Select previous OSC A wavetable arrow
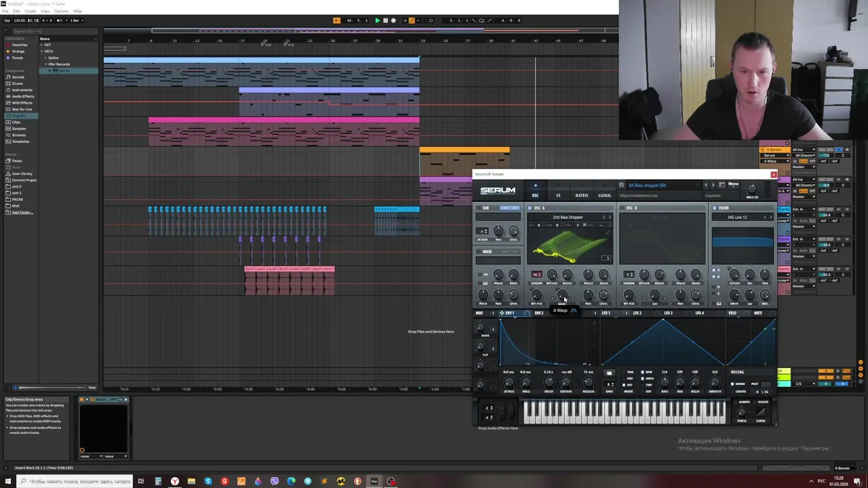The width and height of the screenshot is (868, 488). click(604, 217)
